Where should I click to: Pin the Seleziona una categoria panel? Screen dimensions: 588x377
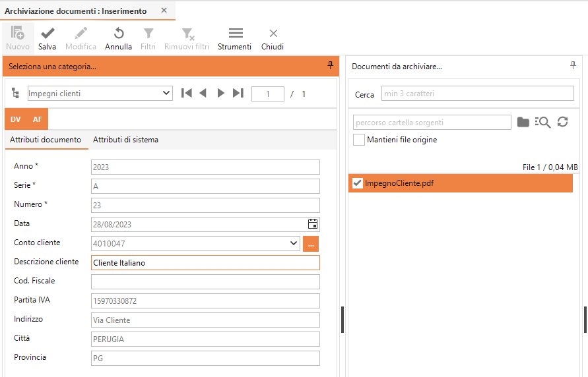[x=331, y=65]
